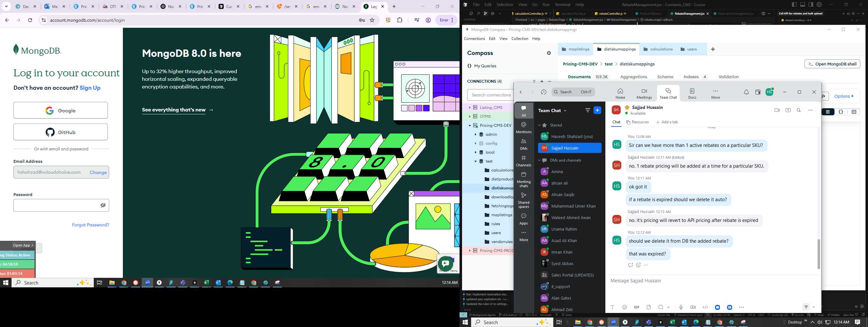Image resolution: width=868 pixels, height=327 pixels.
Task: Click share screen icon in chat header
Action: point(788,110)
